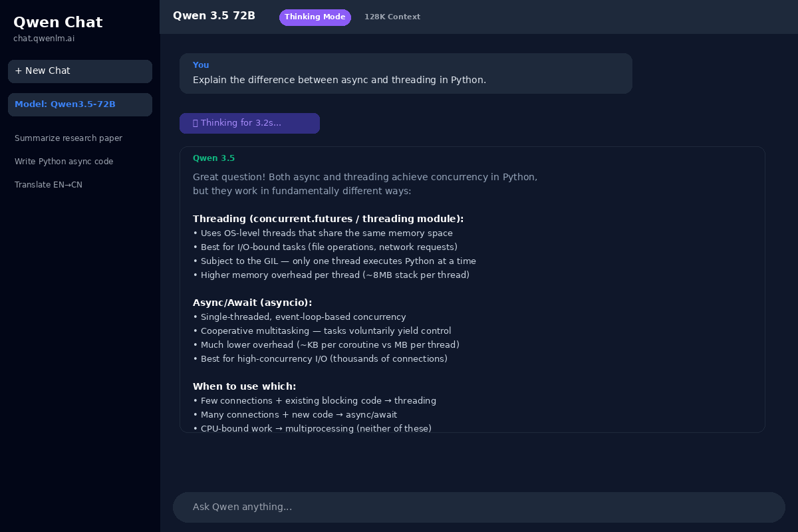
Task: Click the "You" label on the user message
Action: (201, 65)
